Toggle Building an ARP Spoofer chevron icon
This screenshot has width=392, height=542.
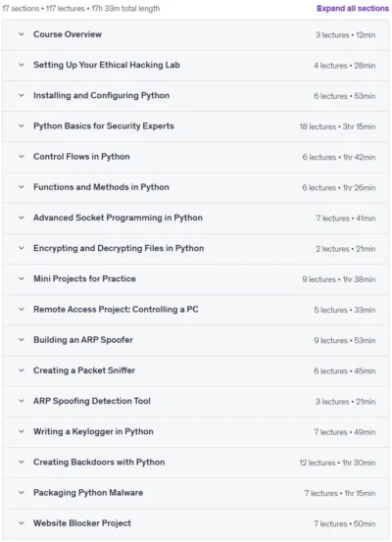22,340
